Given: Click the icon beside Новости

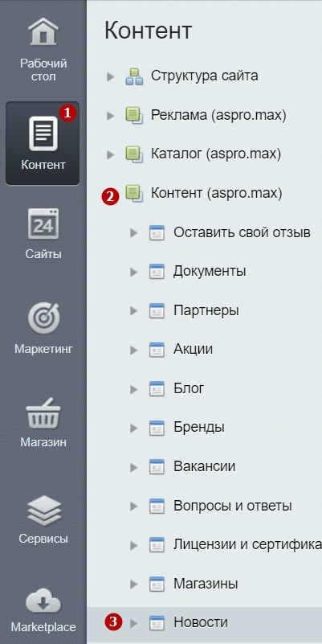Looking at the screenshot, I should point(157,623).
